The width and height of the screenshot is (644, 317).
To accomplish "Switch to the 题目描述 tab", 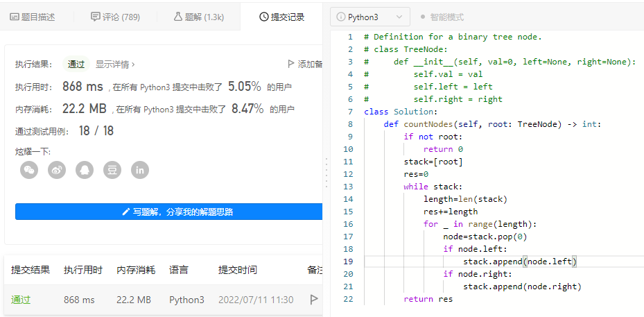I will click(x=33, y=17).
